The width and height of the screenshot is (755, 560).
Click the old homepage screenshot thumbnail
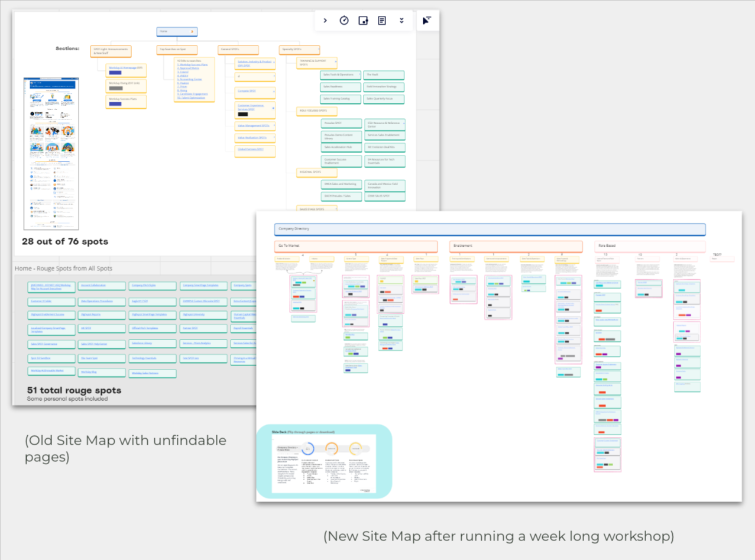coord(51,153)
